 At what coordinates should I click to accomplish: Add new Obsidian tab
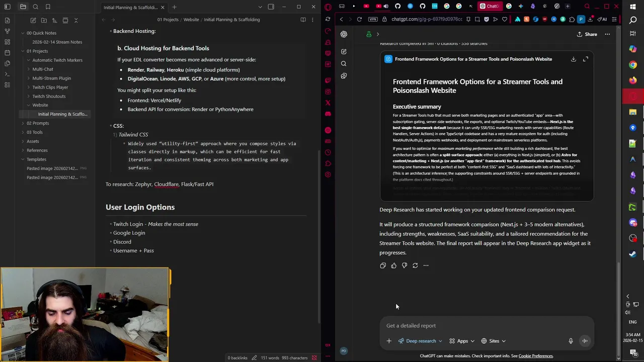[174, 7]
